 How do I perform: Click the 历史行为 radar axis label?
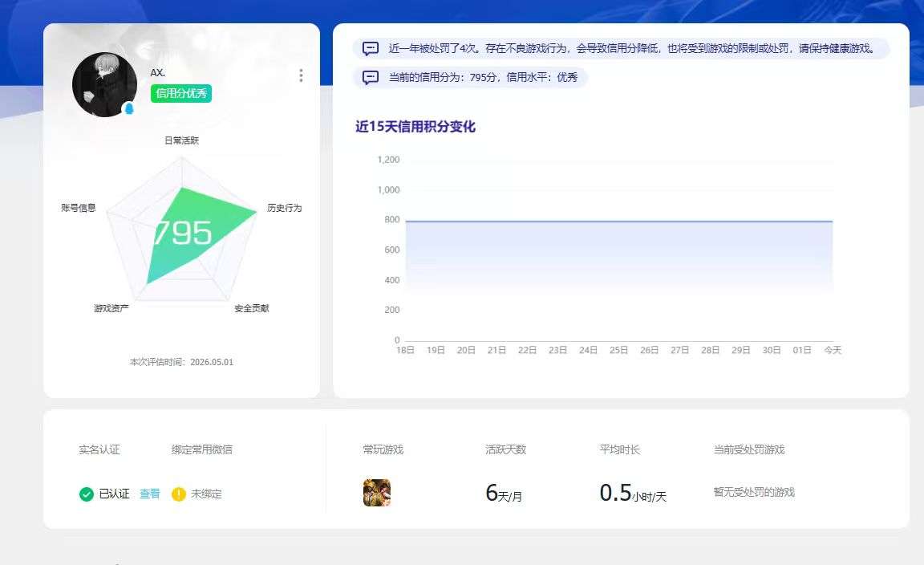(x=285, y=208)
